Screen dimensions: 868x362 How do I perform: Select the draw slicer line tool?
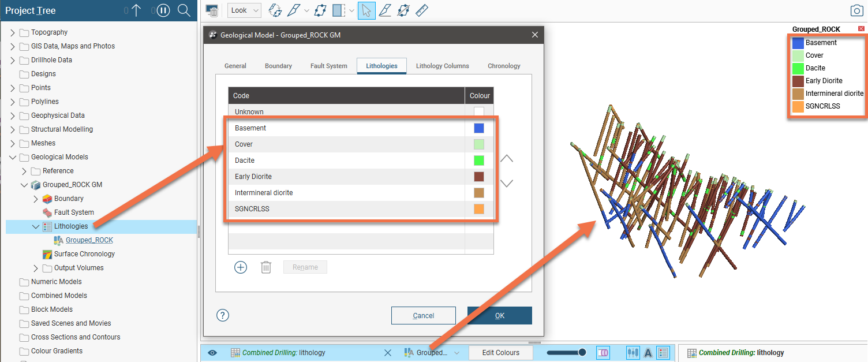tap(294, 10)
